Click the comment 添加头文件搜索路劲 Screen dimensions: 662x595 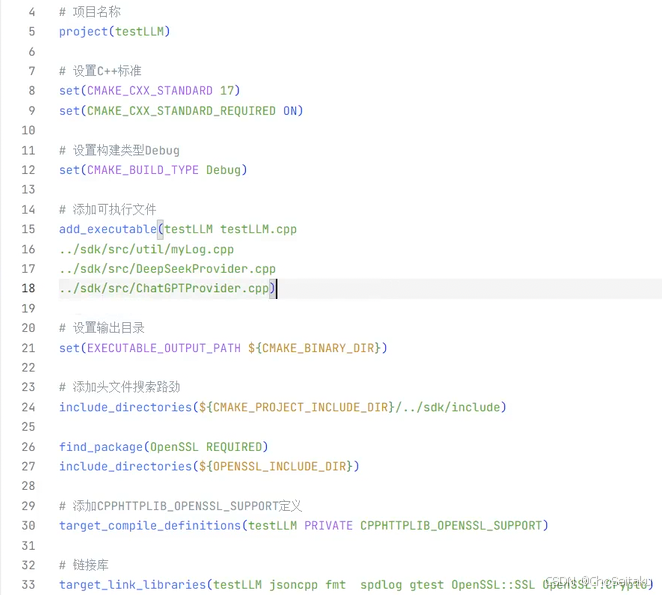tap(119, 387)
